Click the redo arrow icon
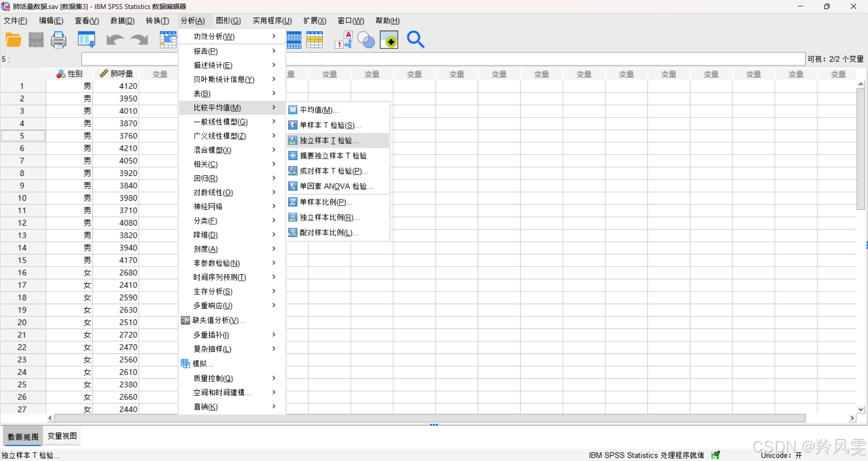The height and width of the screenshot is (461, 868). tap(139, 40)
